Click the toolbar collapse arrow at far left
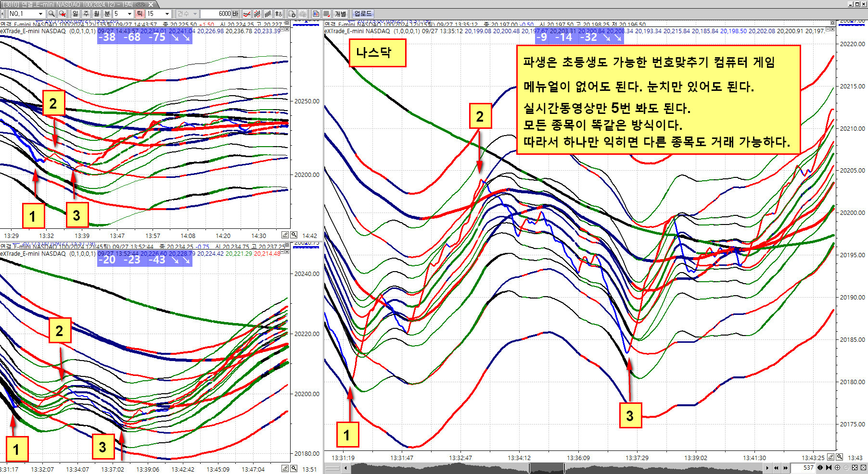 coord(2,13)
